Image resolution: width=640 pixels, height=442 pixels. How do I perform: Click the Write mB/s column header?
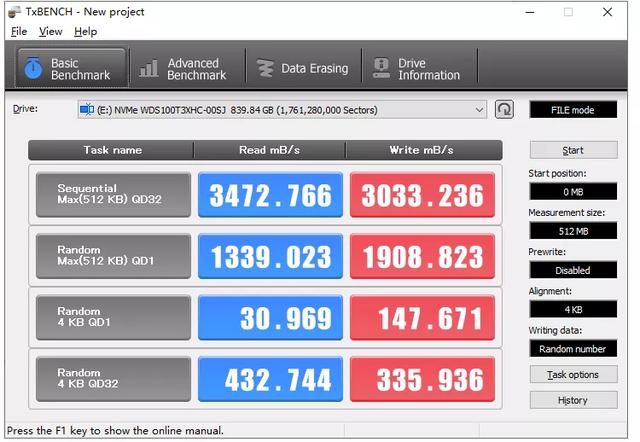click(x=424, y=150)
